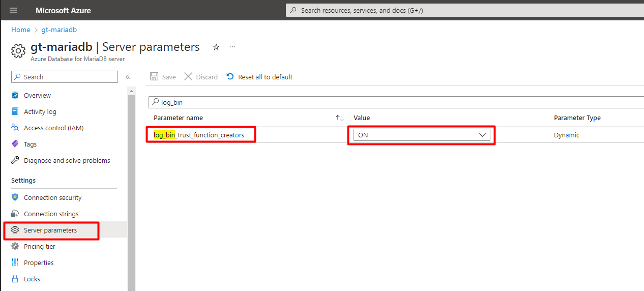
Task: Open the Azure portal hamburger menu
Action: click(13, 10)
